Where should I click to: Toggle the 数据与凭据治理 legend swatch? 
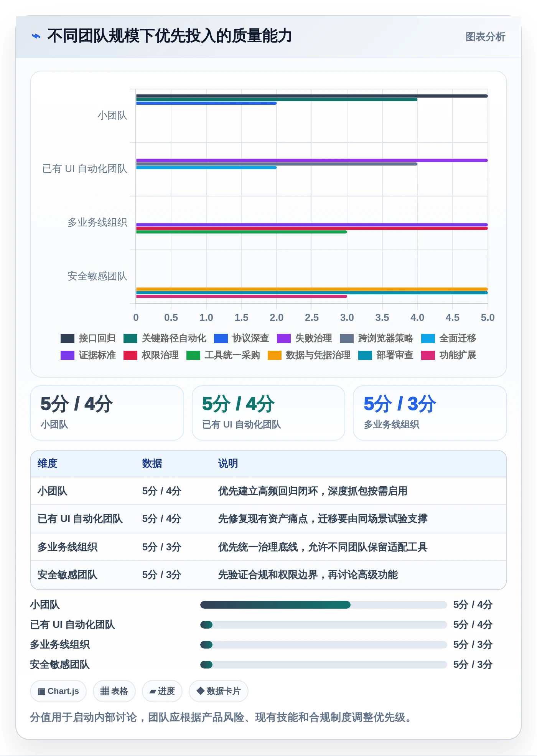pos(275,355)
